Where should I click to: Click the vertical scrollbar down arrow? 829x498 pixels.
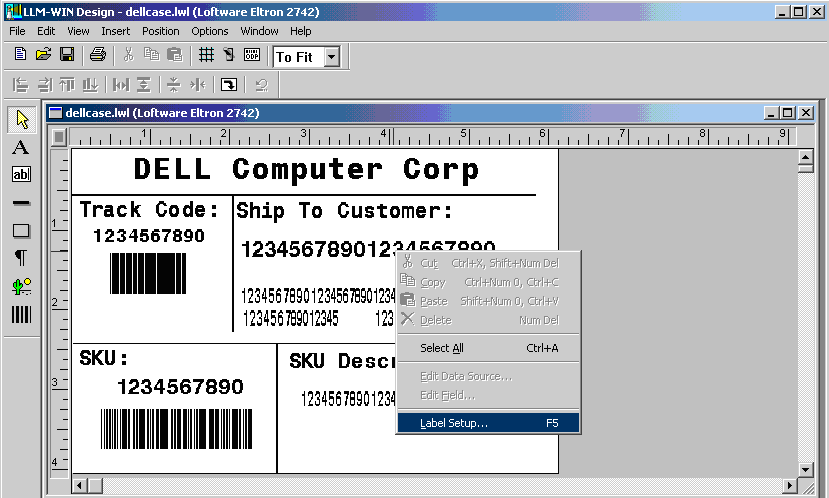pos(805,466)
